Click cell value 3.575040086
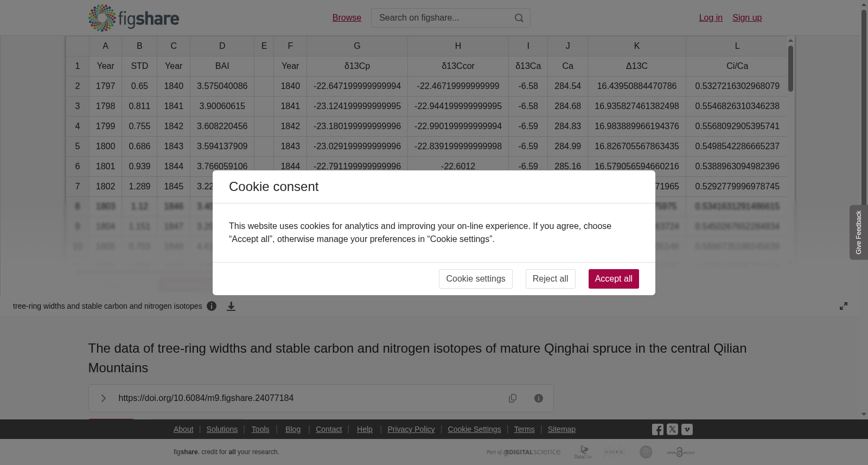Image resolution: width=868 pixels, height=465 pixels. [222, 86]
